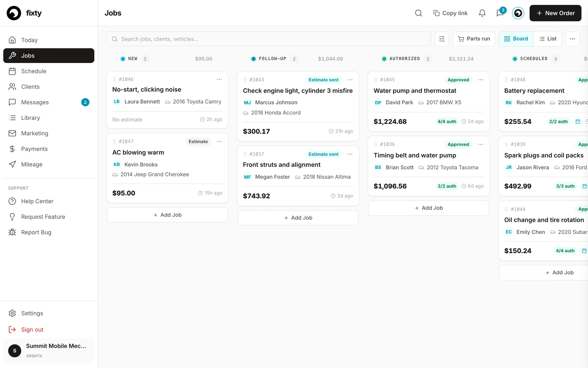This screenshot has width=588, height=368.
Task: Open the chat messages icon with badge
Action: pyautogui.click(x=500, y=13)
